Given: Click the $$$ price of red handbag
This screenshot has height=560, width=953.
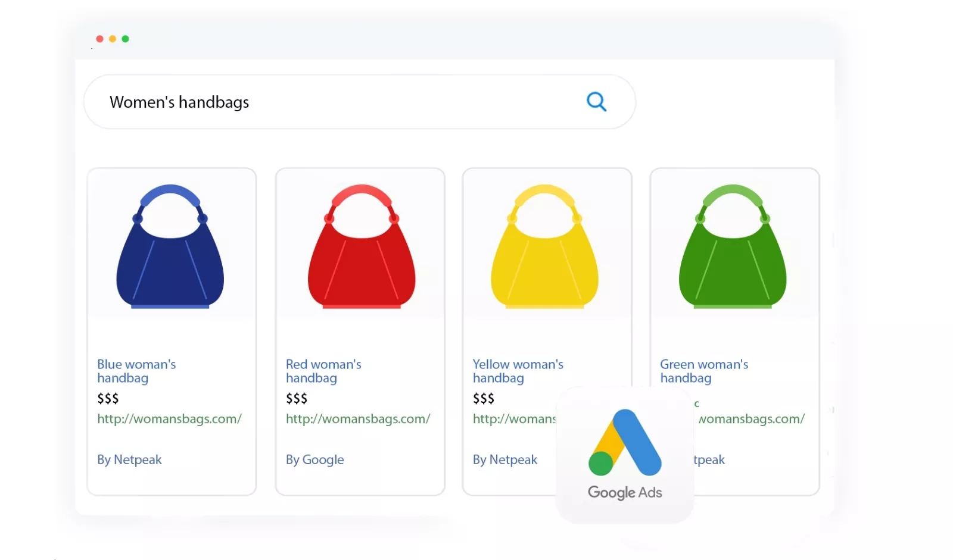Looking at the screenshot, I should (297, 398).
